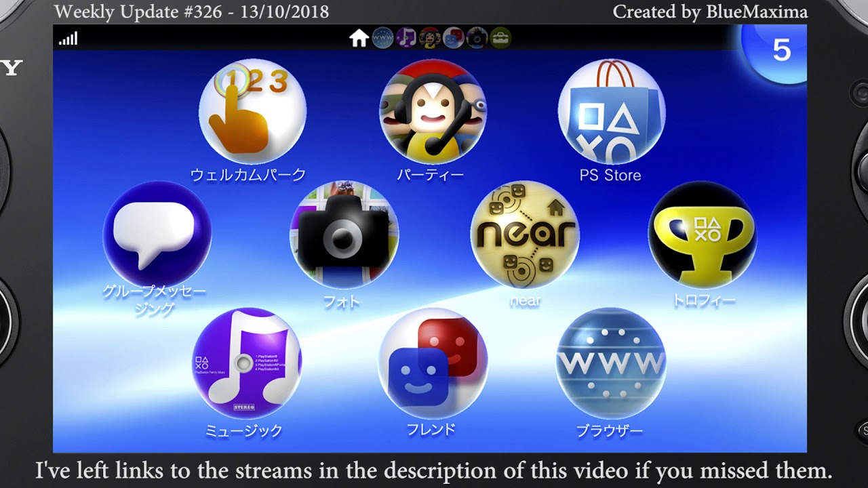Click the ブラウザー label
Viewport: 868px width, 488px height.
609,430
